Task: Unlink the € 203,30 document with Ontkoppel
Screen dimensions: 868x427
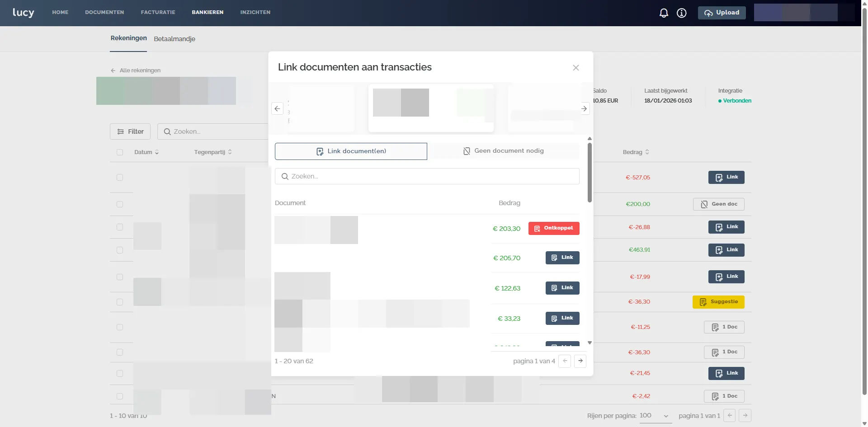Action: [x=554, y=229]
